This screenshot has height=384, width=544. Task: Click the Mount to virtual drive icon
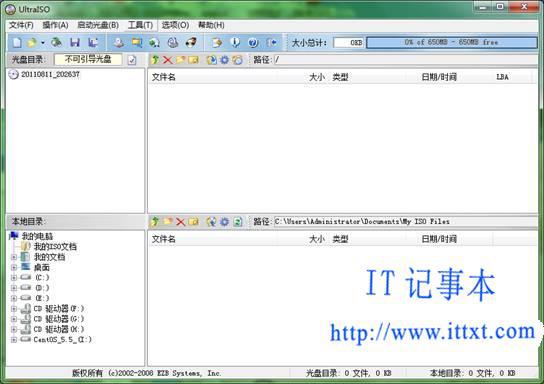pyautogui.click(x=172, y=42)
